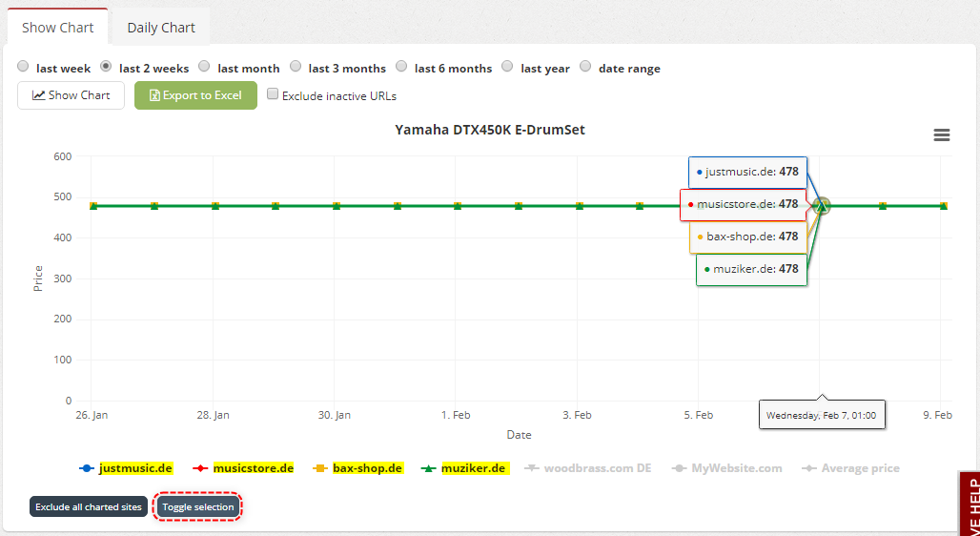Click the data point above 3. Feb
Viewport: 980px width, 536px height.
(x=580, y=206)
